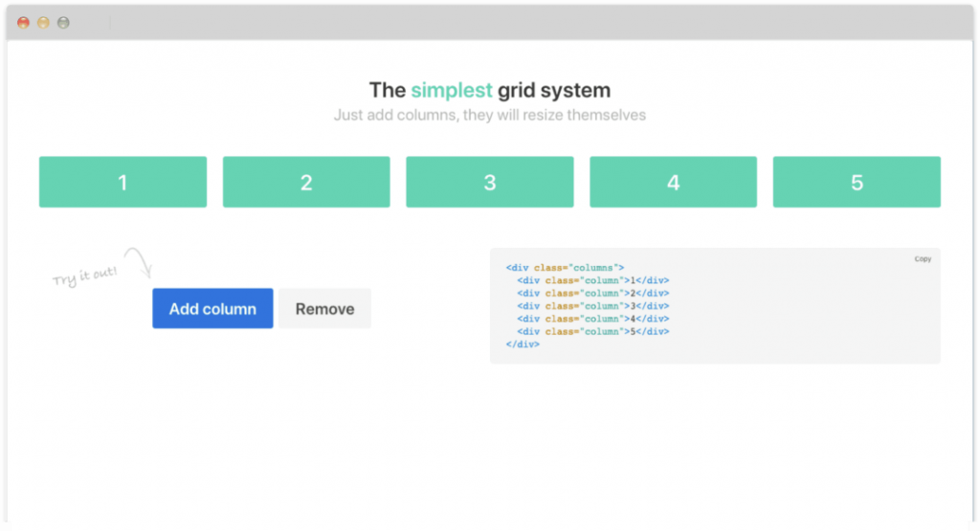The width and height of the screenshot is (980, 531).
Task: Click the code line <div class="columns">
Action: pos(565,268)
